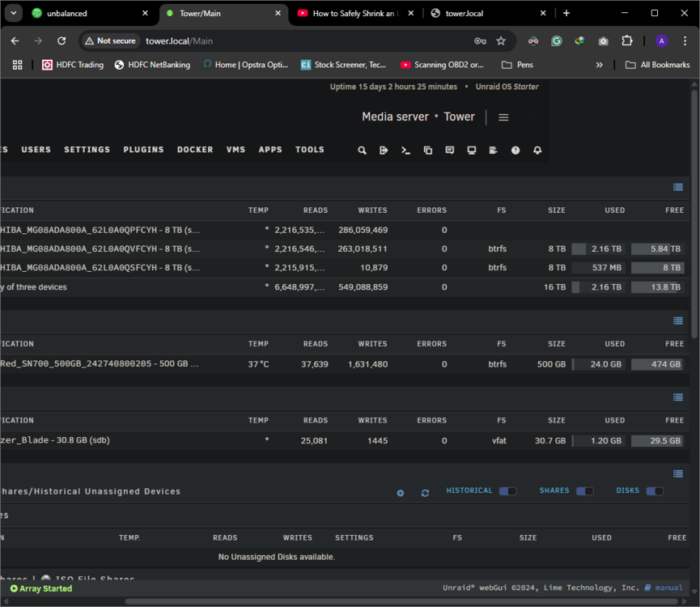700x607 pixels.
Task: Open the HDFC Trading bookmark
Action: click(73, 66)
